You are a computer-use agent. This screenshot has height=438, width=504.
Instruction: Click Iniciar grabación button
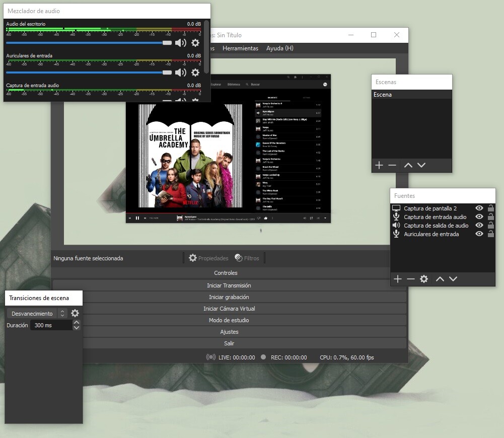pyautogui.click(x=229, y=297)
